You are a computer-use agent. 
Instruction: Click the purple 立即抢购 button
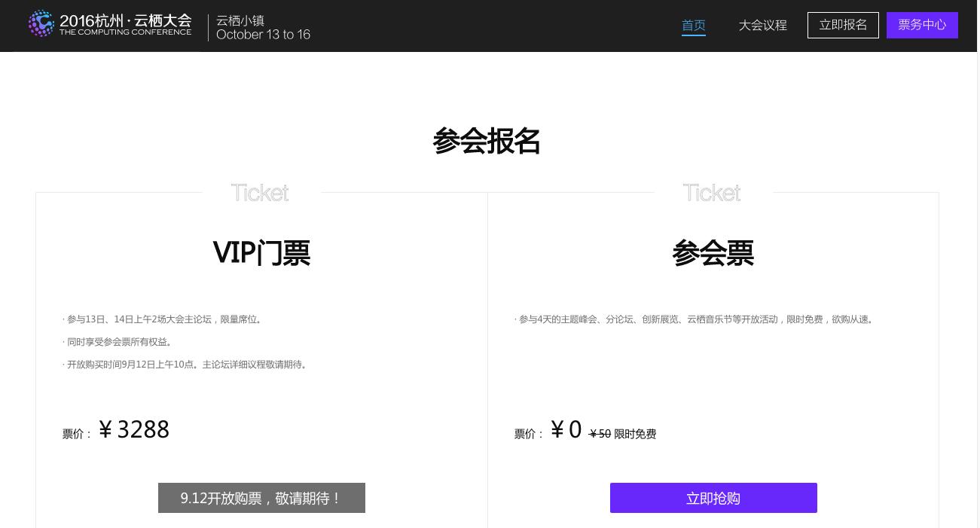713,498
